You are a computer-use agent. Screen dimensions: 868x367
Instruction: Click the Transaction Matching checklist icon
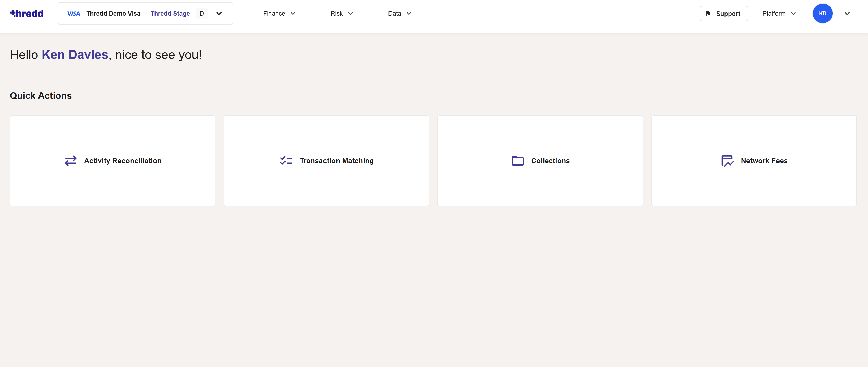[286, 161]
